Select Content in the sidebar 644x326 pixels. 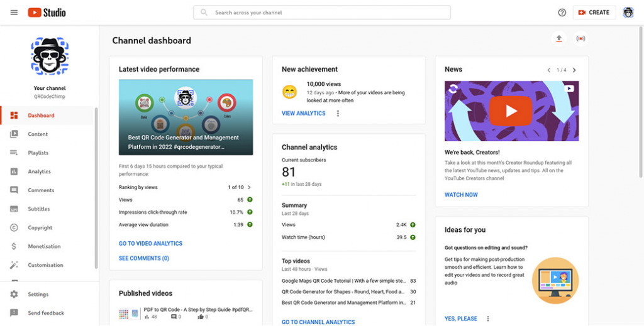[48, 134]
